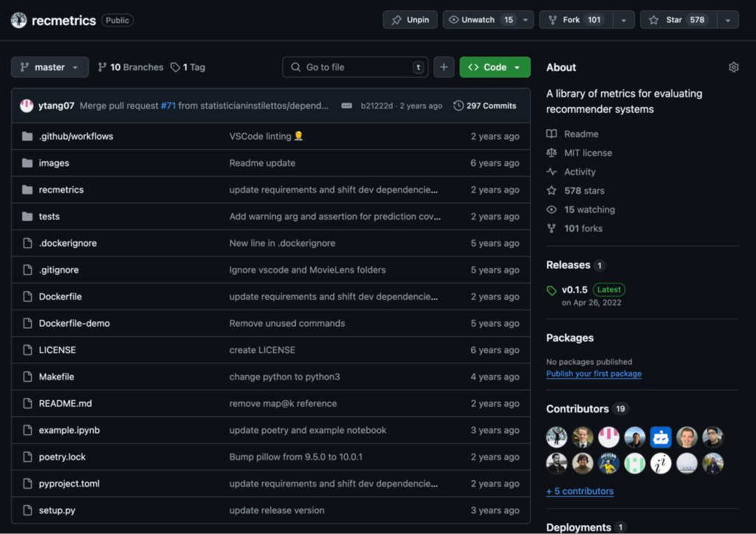756x534 pixels.
Task: Click the setup.py file icon
Action: 27,510
